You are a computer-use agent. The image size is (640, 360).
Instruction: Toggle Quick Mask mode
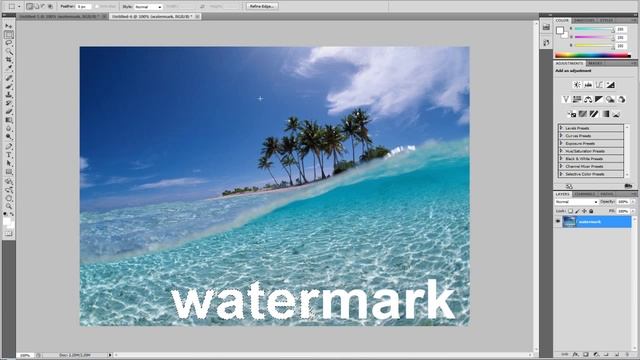[9, 233]
